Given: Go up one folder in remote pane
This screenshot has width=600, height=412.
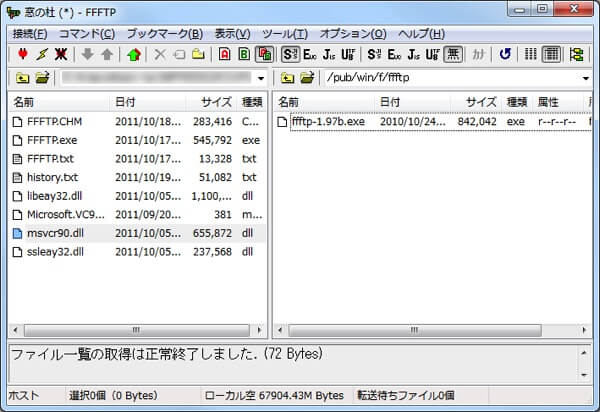Looking at the screenshot, I should pyautogui.click(x=287, y=78).
